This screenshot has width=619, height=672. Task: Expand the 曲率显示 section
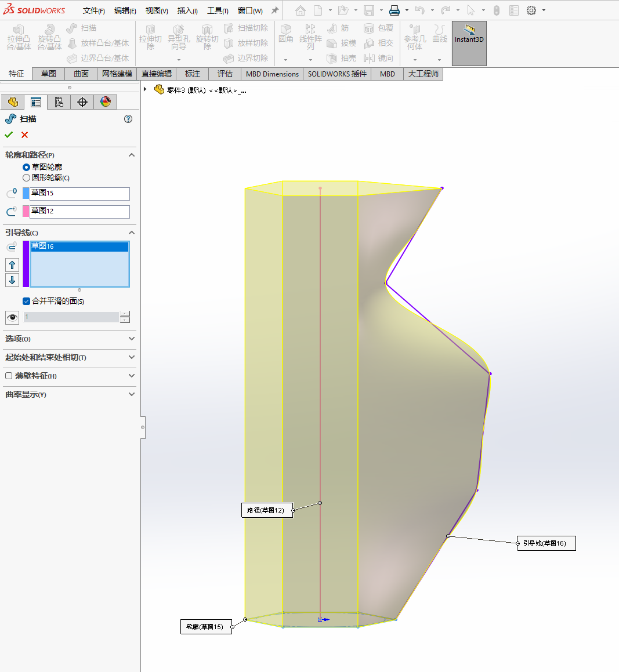click(131, 394)
